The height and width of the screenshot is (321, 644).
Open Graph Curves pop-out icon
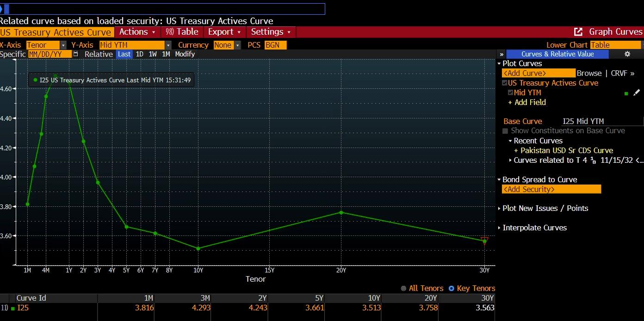point(578,32)
